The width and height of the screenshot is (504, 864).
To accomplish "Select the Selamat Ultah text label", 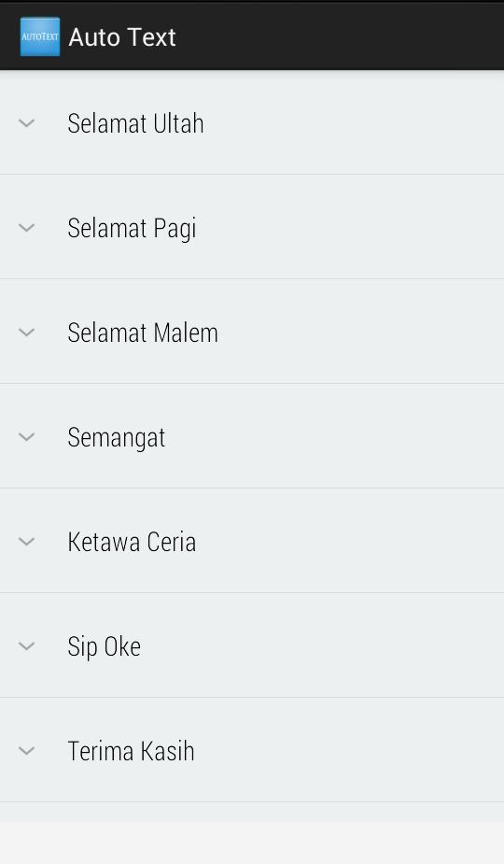I will click(135, 123).
